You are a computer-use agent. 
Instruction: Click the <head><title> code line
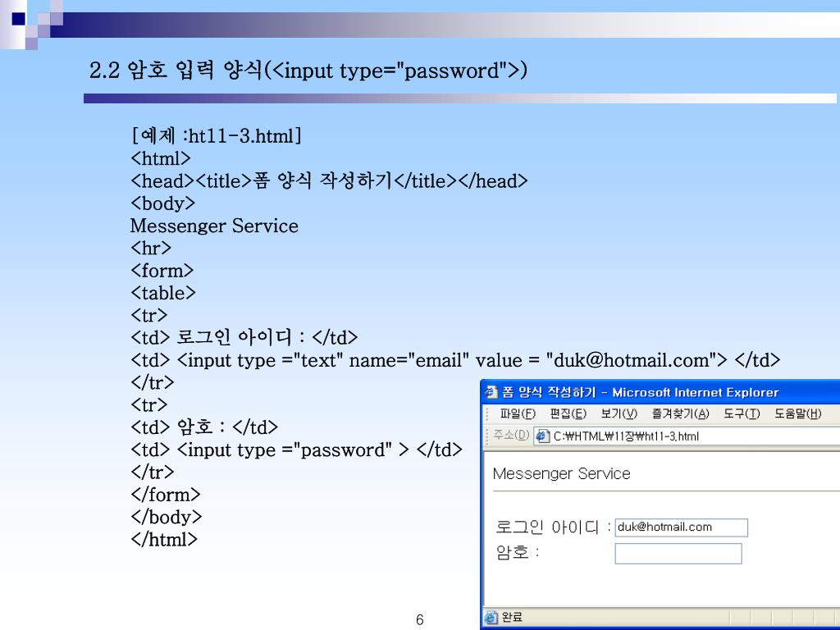click(329, 180)
